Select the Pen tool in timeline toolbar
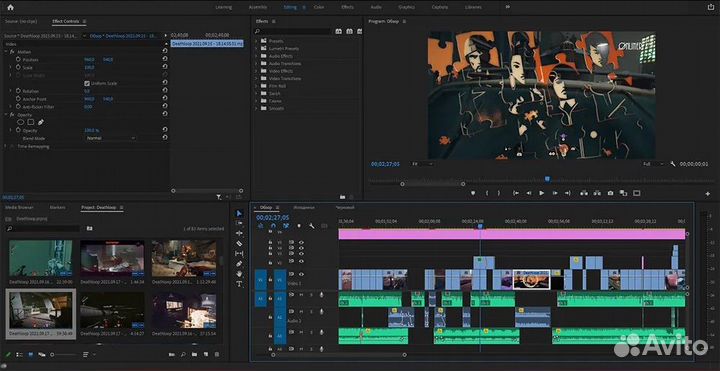Image resolution: width=720 pixels, height=371 pixels. tap(239, 264)
